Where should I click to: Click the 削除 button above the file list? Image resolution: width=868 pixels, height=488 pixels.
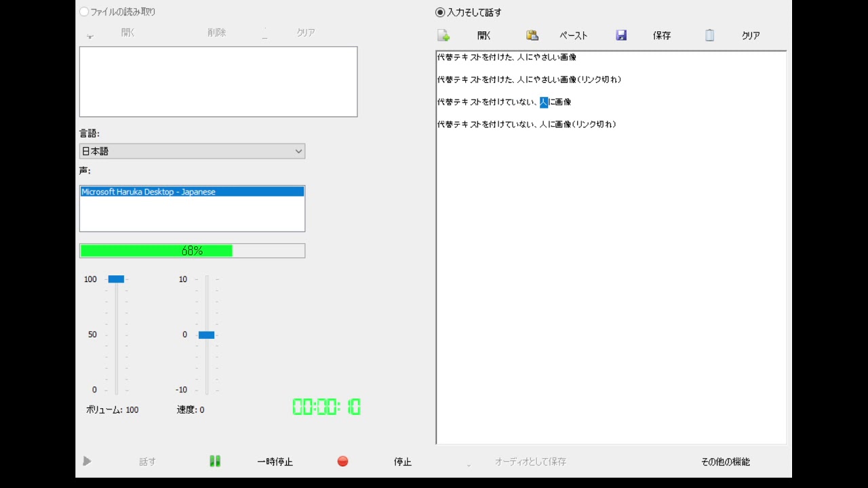217,33
